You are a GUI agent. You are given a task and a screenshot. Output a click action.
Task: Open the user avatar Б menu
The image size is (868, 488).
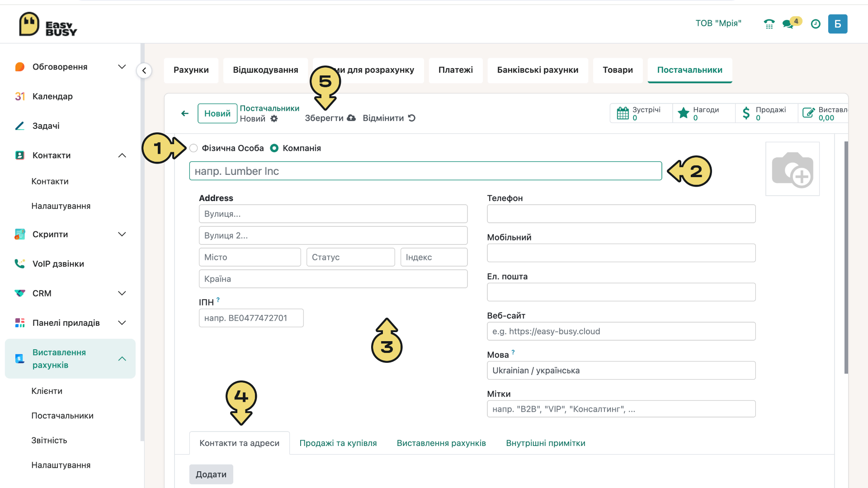click(838, 24)
